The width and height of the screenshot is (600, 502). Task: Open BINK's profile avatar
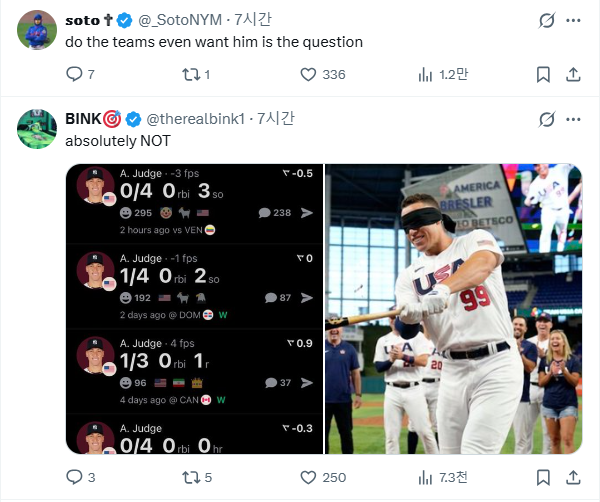[x=37, y=130]
